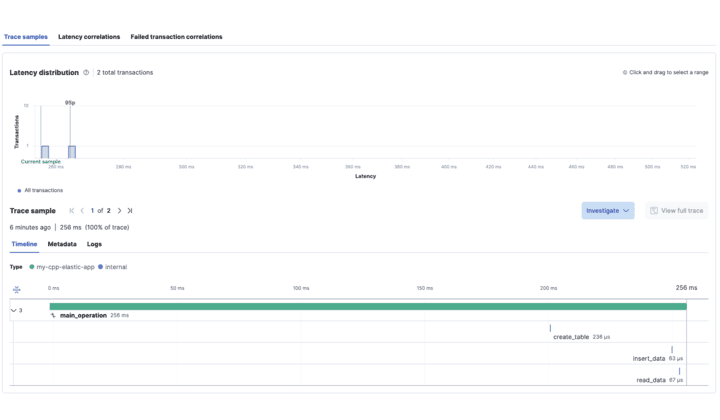Click the Latency distribution help icon
720x420 pixels.
[x=87, y=73]
